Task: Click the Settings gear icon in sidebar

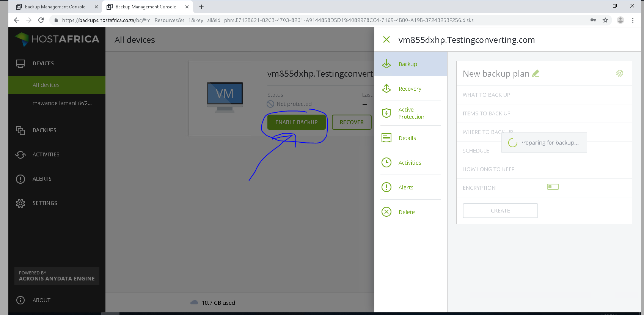Action: point(20,203)
